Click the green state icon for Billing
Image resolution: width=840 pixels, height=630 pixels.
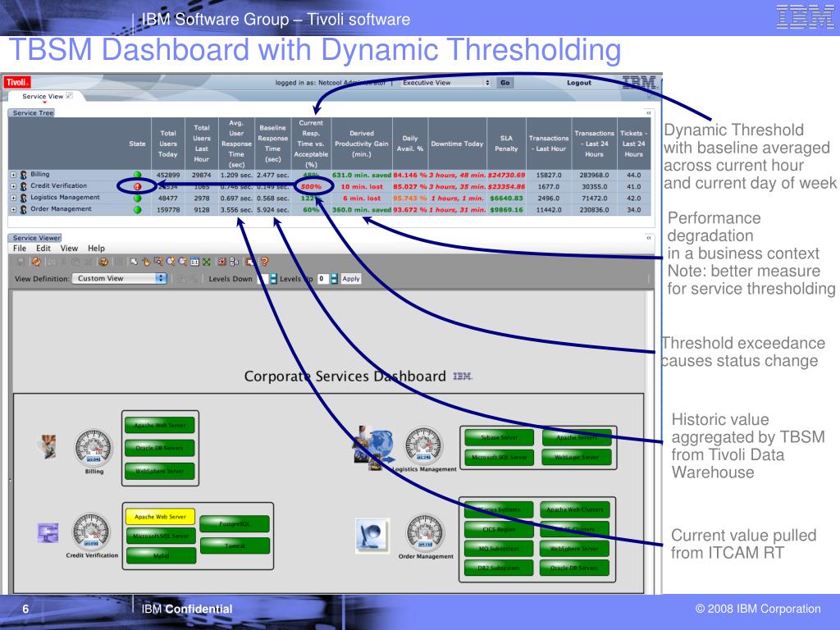point(137,175)
